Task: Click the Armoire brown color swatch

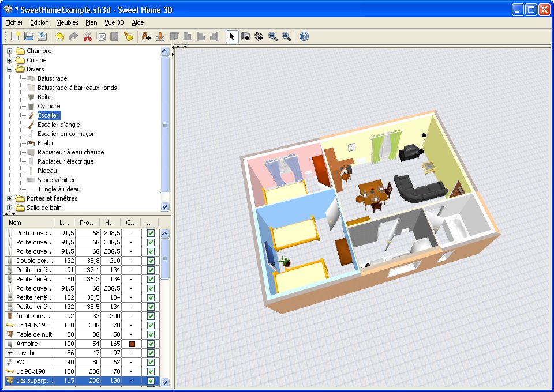Action: (132, 344)
